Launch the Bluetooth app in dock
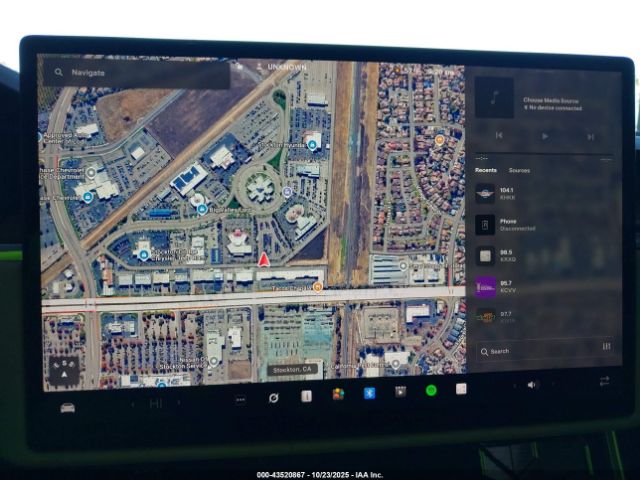This screenshot has width=640, height=480. pyautogui.click(x=368, y=393)
